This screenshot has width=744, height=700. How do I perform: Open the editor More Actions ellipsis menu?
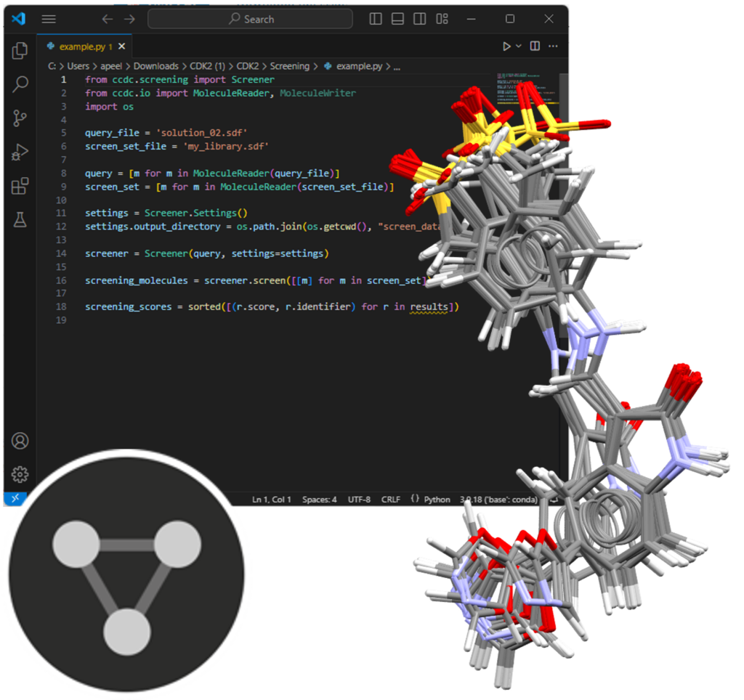click(554, 46)
